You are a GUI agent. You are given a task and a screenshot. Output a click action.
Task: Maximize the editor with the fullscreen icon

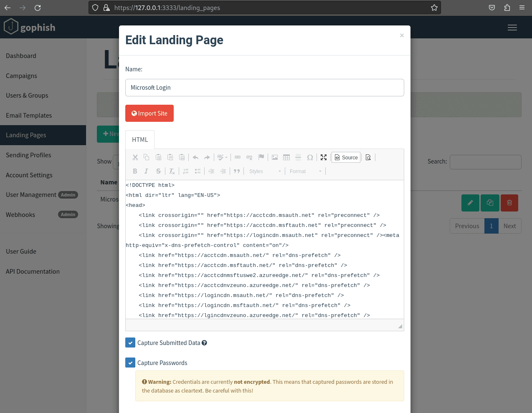coord(324,157)
